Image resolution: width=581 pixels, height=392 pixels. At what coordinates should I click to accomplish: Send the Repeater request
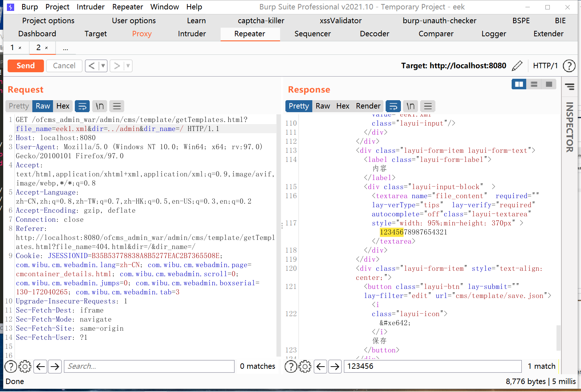tap(25, 66)
